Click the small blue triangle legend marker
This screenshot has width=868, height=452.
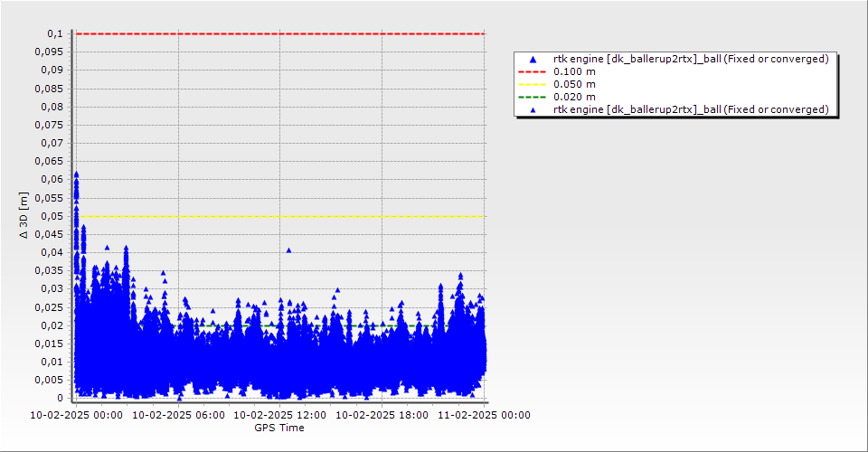point(533,110)
